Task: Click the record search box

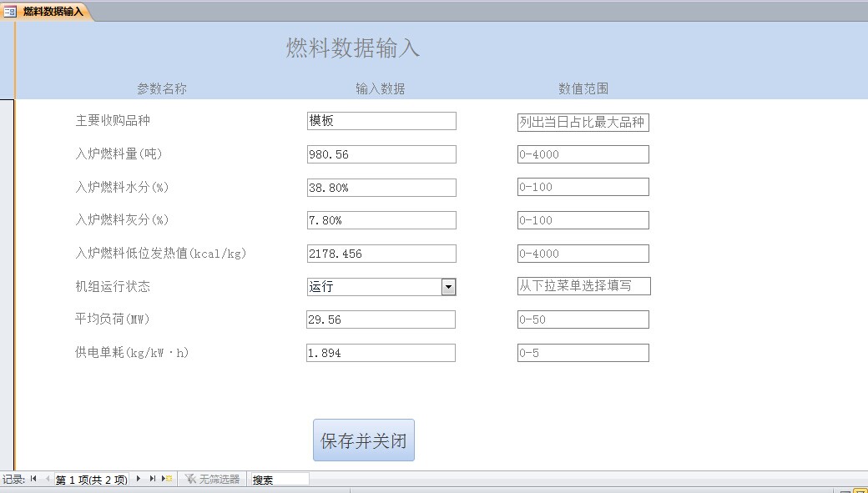Action: pos(279,479)
